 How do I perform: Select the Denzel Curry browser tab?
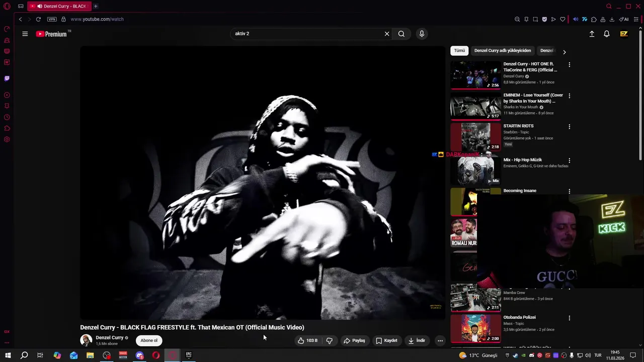[x=59, y=6]
